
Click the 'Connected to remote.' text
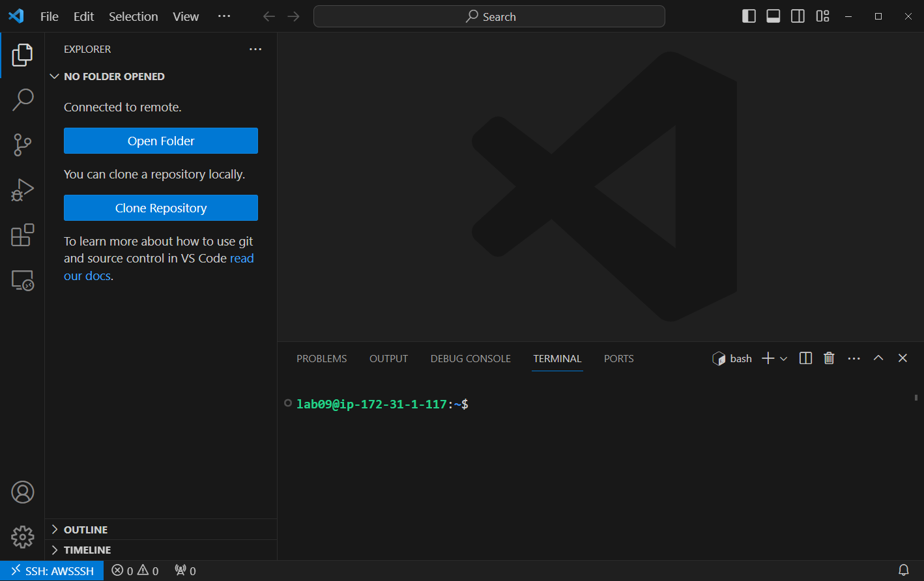(x=123, y=107)
